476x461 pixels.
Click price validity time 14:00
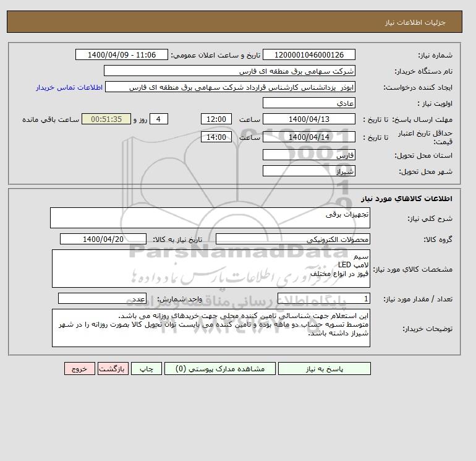[216, 137]
